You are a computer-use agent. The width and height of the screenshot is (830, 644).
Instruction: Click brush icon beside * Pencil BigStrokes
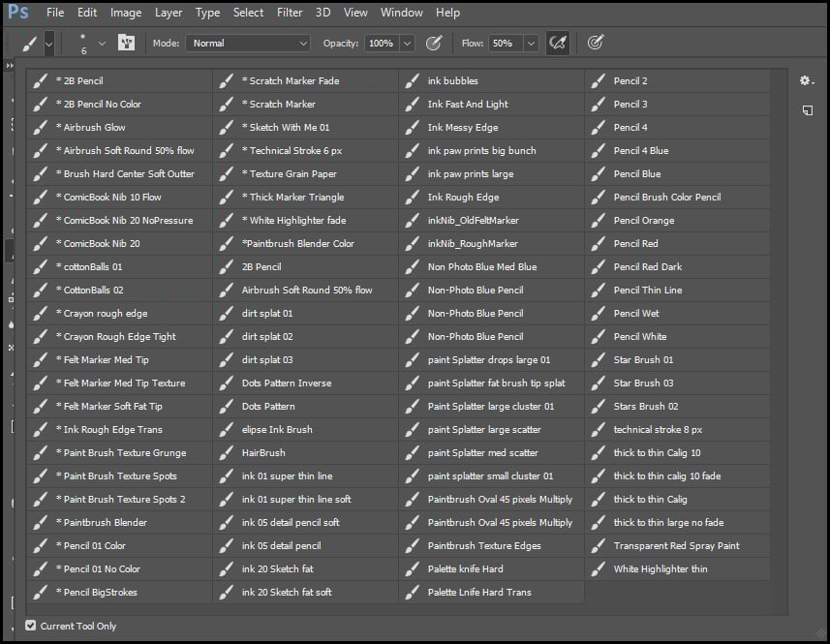click(x=41, y=592)
